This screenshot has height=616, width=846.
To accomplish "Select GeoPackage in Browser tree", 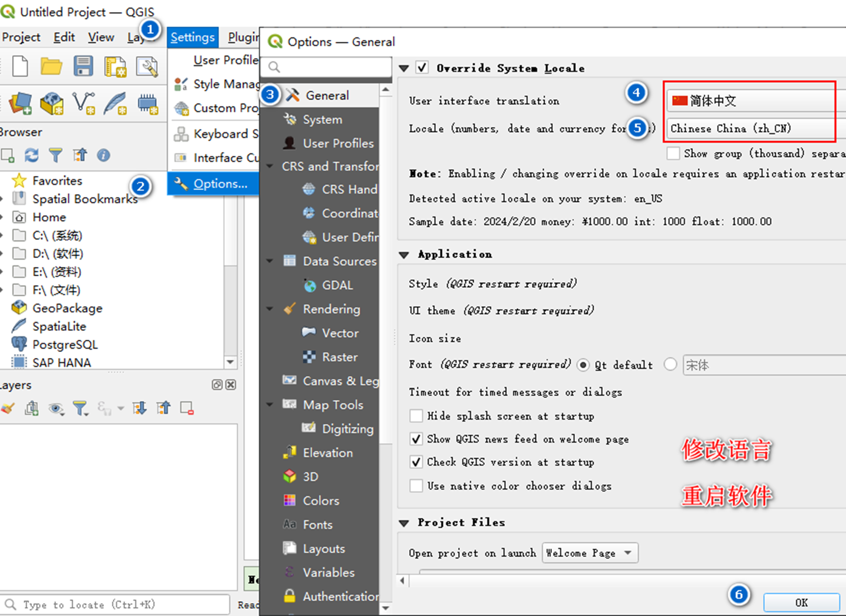I will (x=67, y=308).
